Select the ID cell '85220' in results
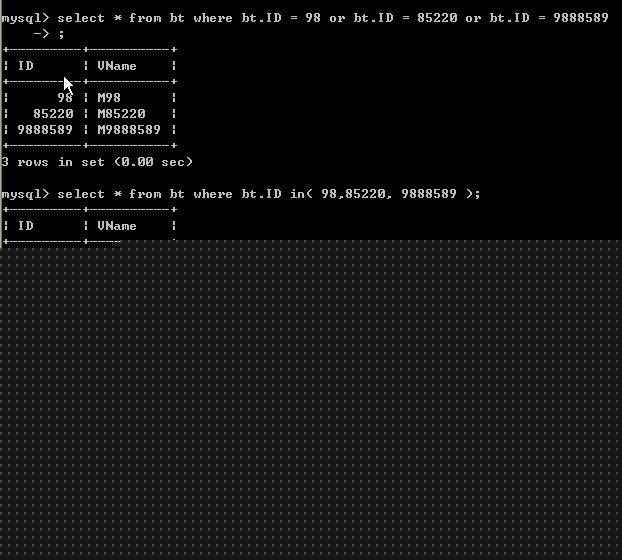 coord(53,114)
